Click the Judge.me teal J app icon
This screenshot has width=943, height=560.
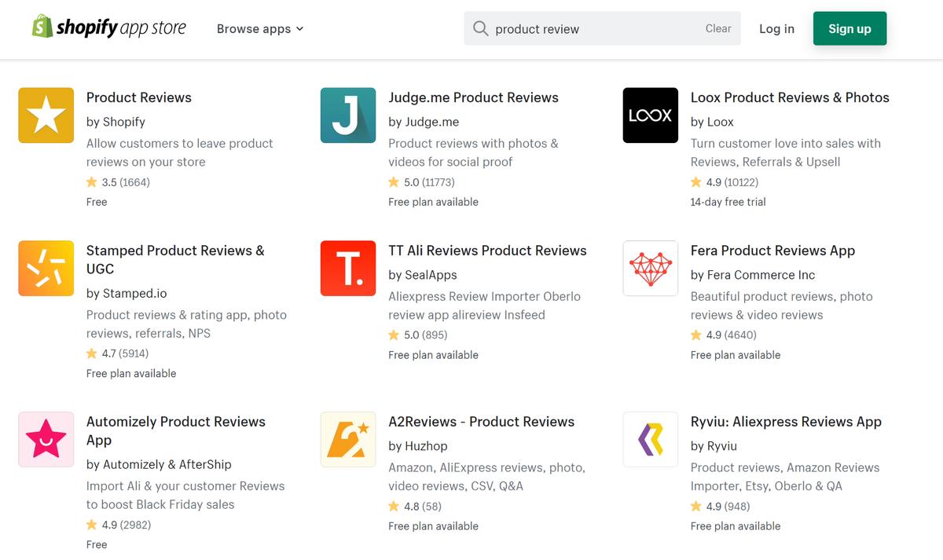pyautogui.click(x=347, y=115)
